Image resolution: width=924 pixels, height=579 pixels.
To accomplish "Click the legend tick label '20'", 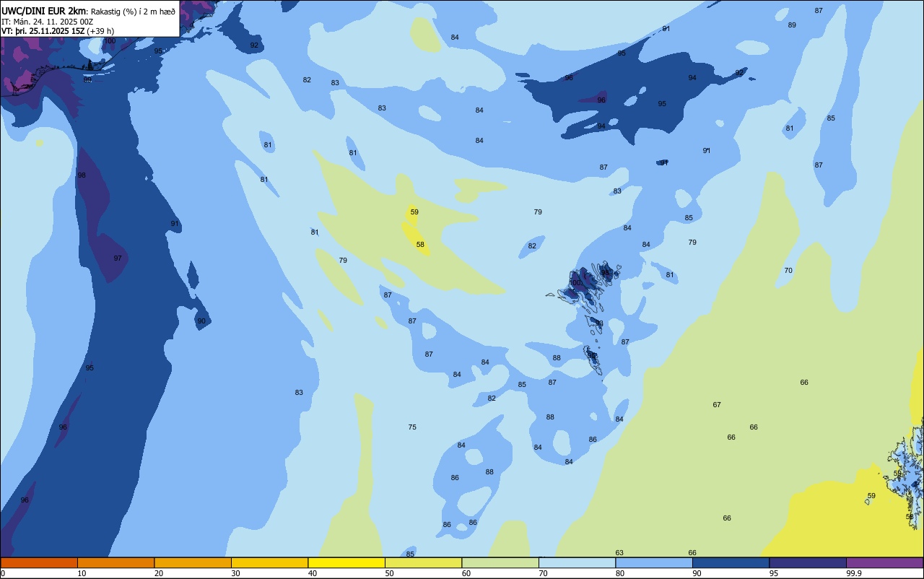I will click(x=158, y=573).
